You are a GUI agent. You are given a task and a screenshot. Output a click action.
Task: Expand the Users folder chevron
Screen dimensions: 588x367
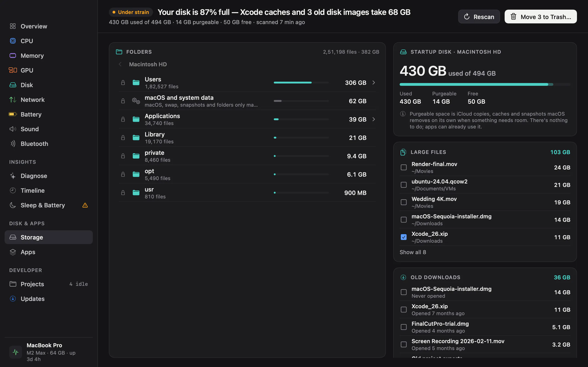point(374,83)
